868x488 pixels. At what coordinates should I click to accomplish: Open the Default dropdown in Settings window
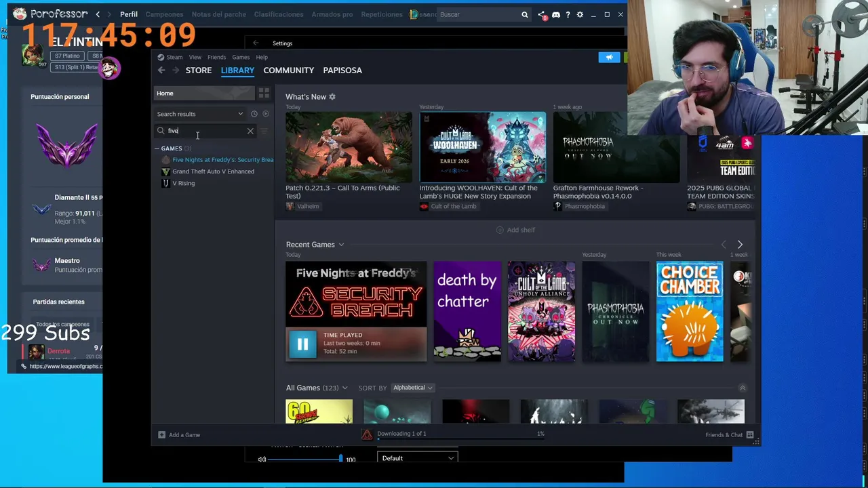coord(417,458)
